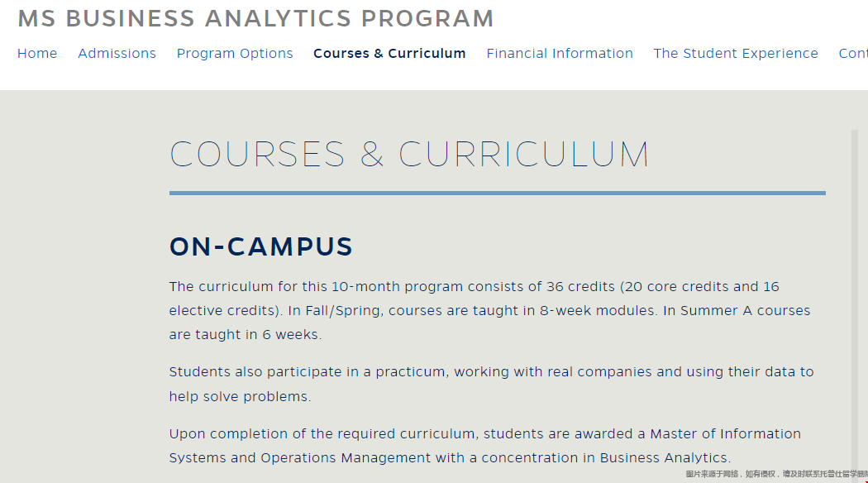The height and width of the screenshot is (483, 868).
Task: Click the paragraph starting "Students also participate"
Action: 492,384
